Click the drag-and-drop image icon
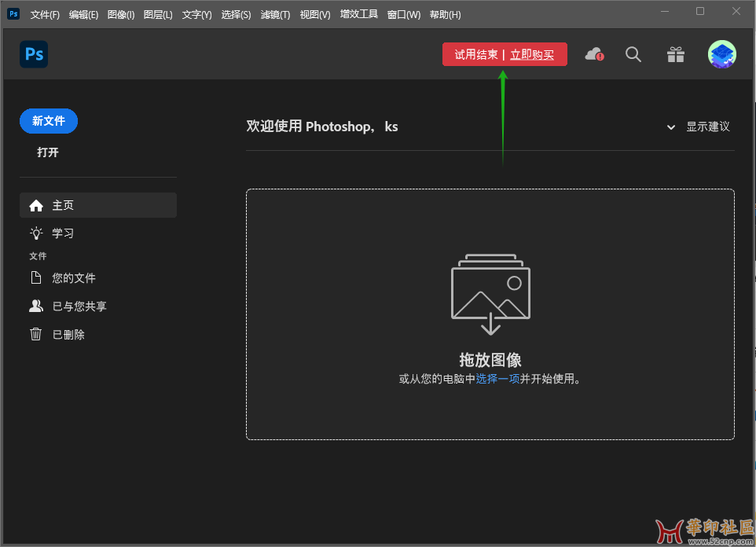The image size is (756, 547). point(490,294)
